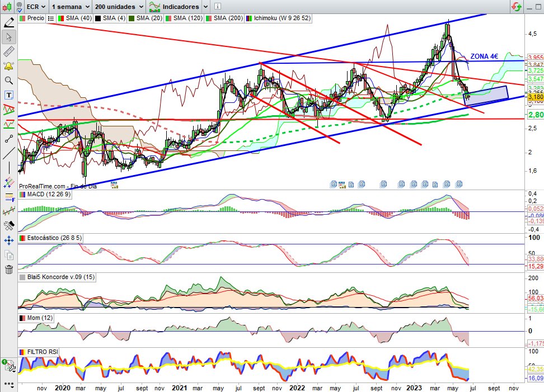
Task: Open the Indicadores panel
Action: point(174,7)
